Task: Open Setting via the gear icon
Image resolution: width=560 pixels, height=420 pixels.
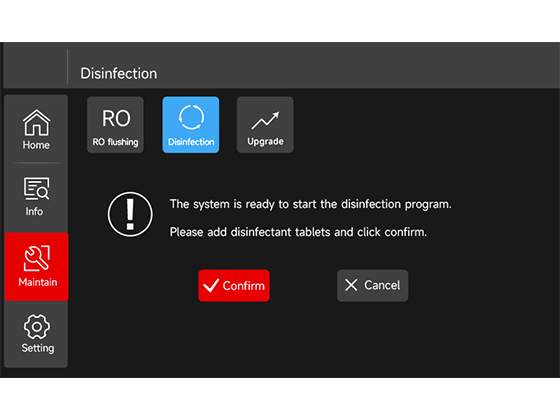Action: coord(36,326)
